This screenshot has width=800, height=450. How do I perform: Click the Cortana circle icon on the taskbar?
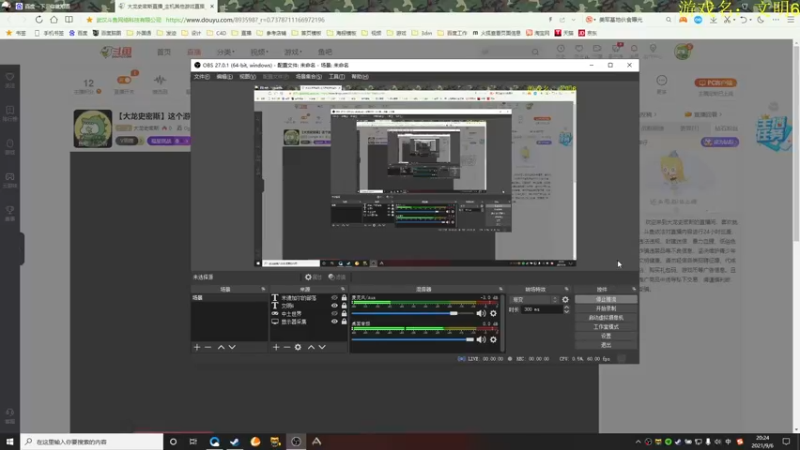point(173,441)
